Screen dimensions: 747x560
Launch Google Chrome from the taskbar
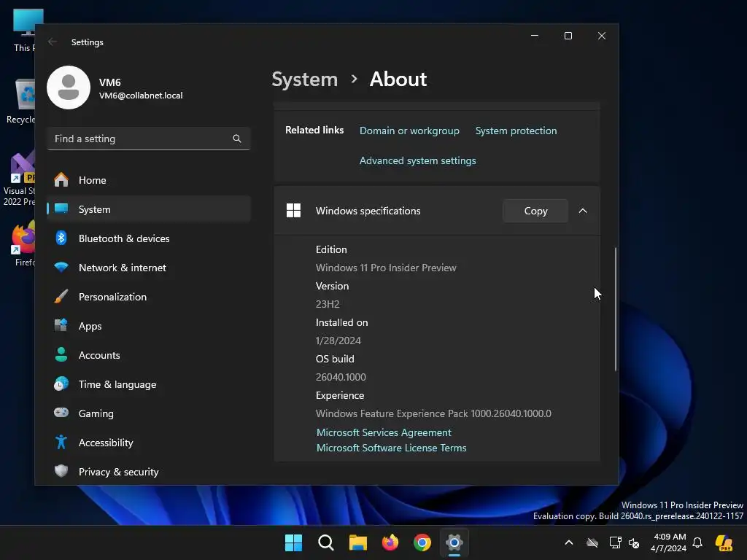pos(422,542)
